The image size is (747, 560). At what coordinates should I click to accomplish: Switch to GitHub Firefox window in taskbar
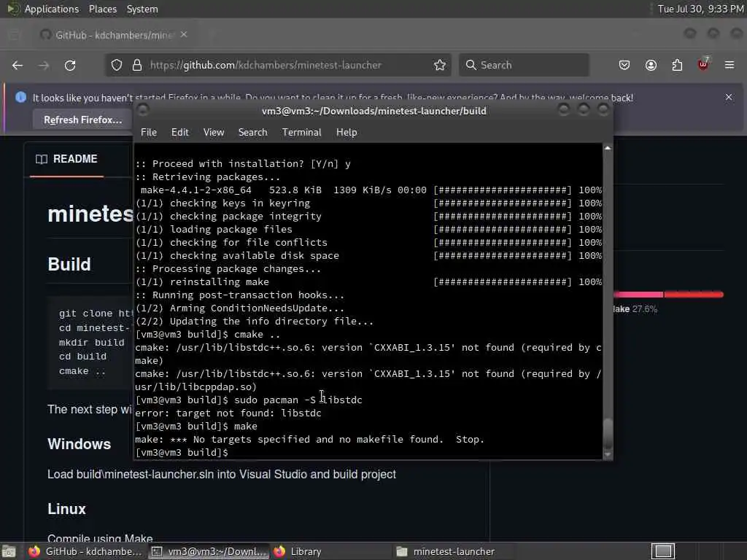coord(85,551)
